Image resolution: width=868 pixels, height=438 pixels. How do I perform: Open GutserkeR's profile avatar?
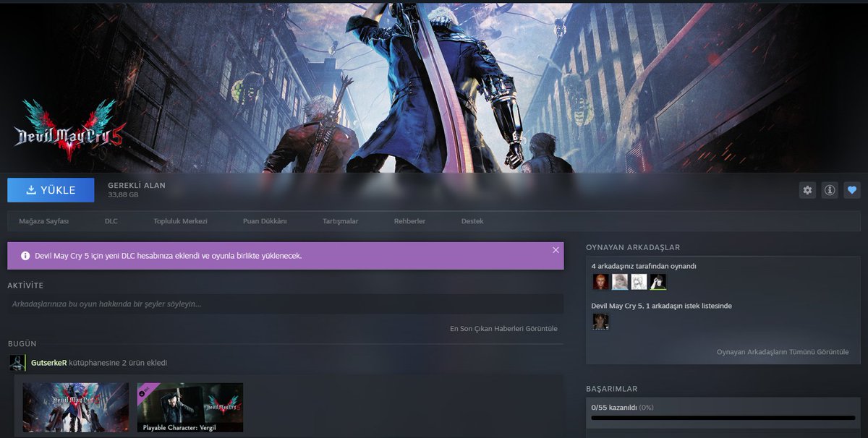17,363
